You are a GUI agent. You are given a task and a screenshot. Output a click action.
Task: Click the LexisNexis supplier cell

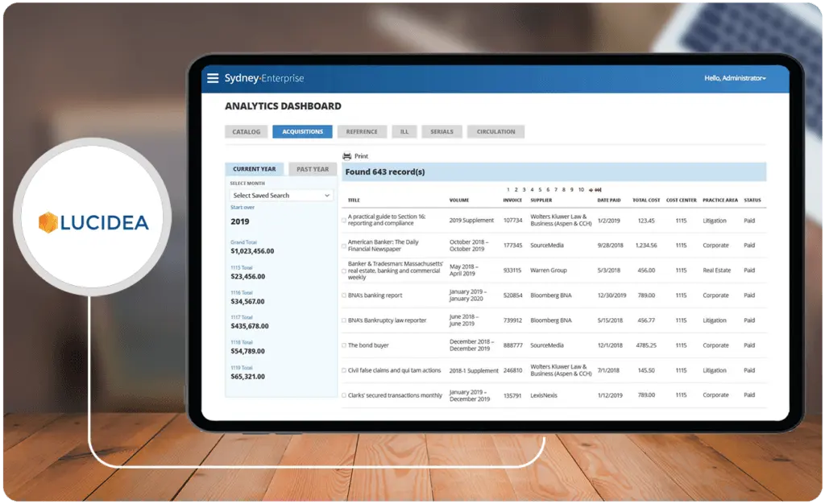[x=544, y=395]
